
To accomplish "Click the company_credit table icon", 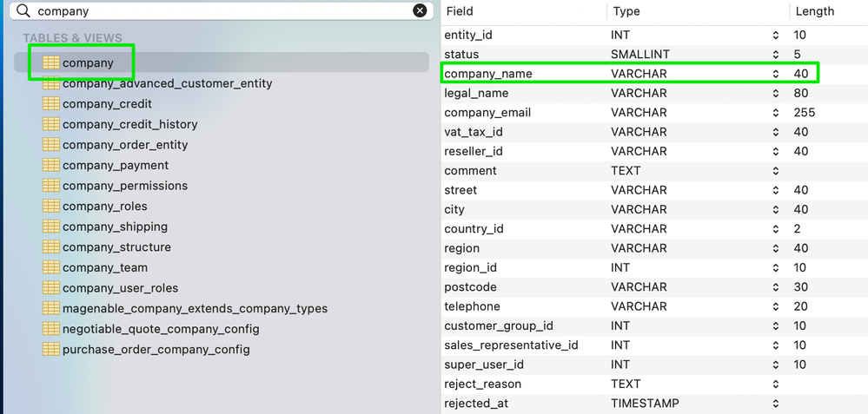I will point(50,104).
